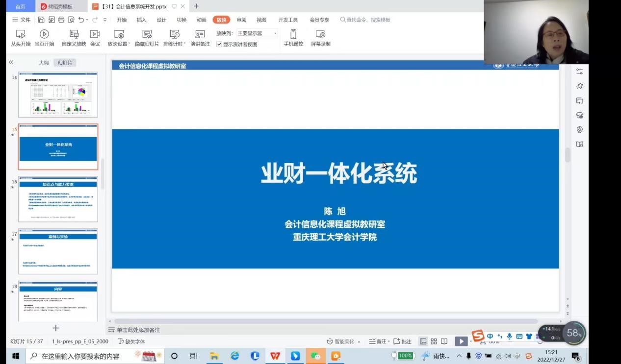
Task: Open the 文件 menu
Action: point(21,20)
